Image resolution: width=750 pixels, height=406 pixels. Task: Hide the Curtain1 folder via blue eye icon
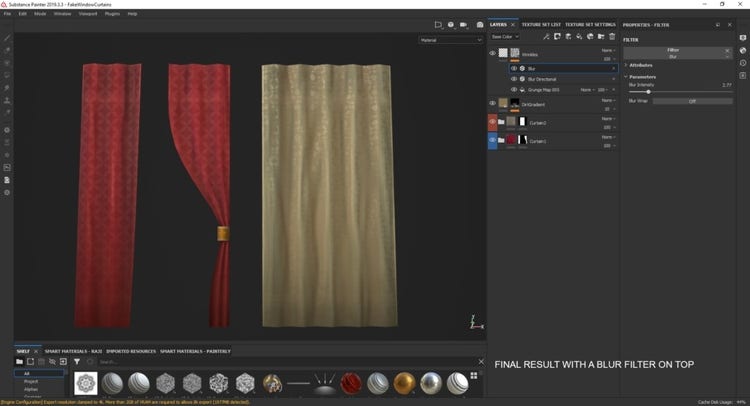(492, 141)
